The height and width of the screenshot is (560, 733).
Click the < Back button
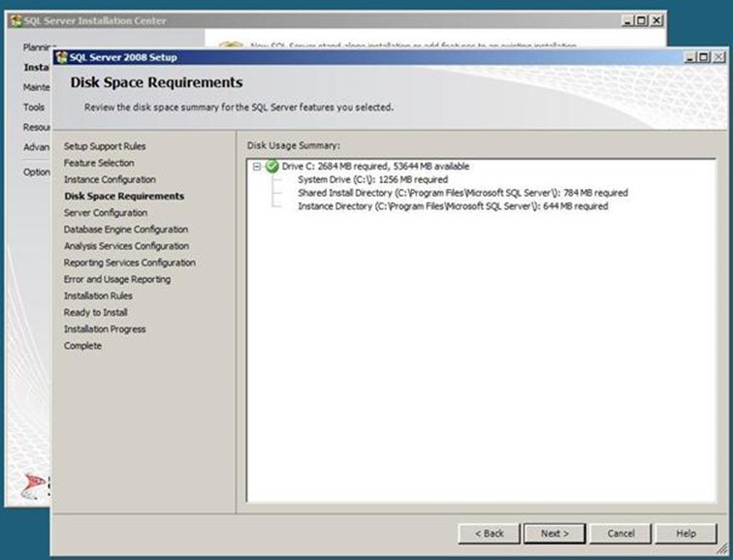tap(489, 534)
